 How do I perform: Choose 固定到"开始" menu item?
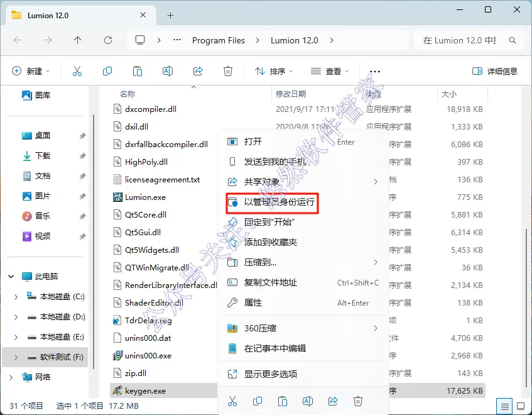click(303, 222)
